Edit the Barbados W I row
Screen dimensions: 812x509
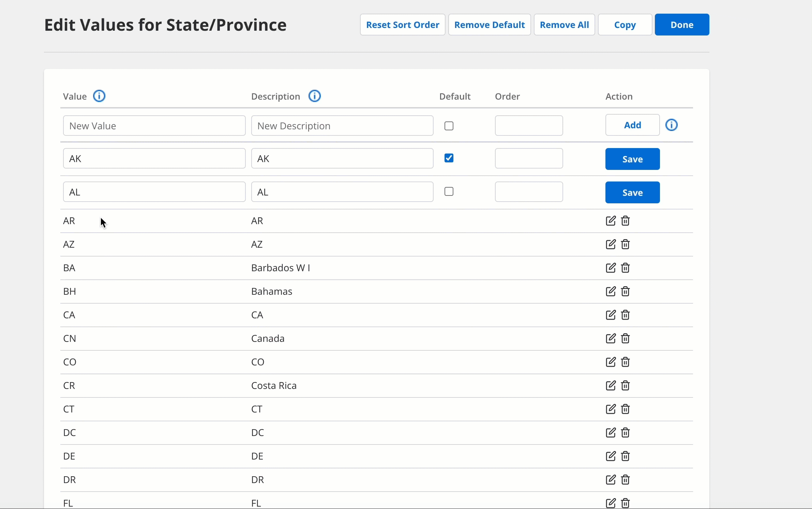click(611, 268)
